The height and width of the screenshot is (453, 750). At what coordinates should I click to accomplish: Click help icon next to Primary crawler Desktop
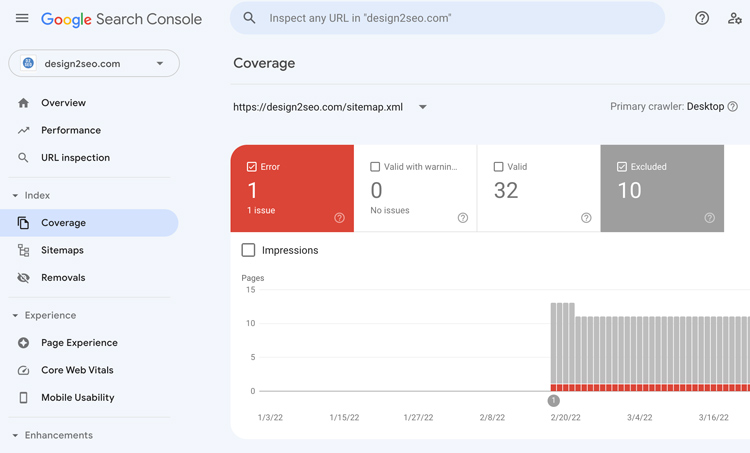coord(732,106)
